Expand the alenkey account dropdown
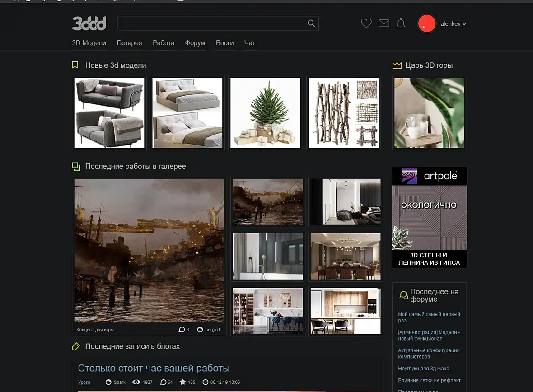Viewport: 533px width, 392px height. [453, 24]
